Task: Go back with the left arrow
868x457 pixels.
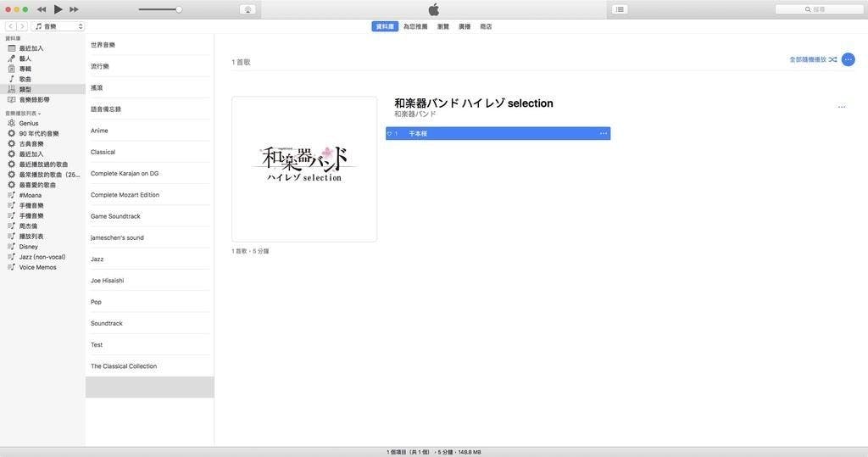Action: tap(10, 26)
